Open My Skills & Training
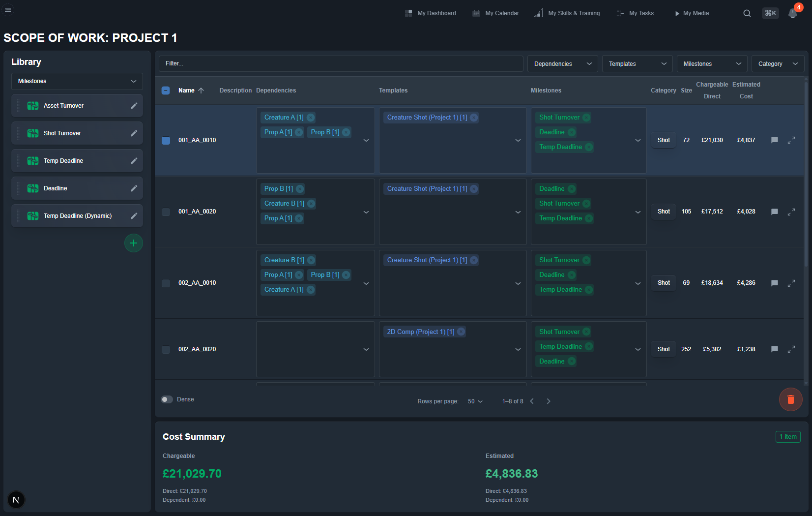This screenshot has width=812, height=516. 567,13
